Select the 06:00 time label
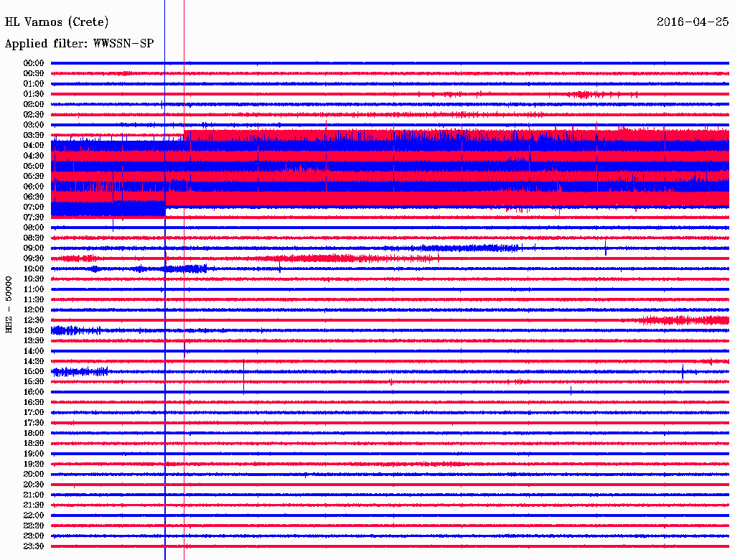This screenshot has width=735, height=560. coord(33,186)
